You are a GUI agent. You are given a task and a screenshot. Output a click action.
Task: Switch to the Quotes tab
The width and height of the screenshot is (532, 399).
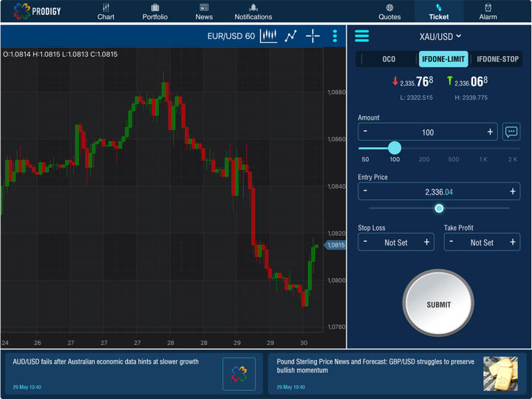pos(389,12)
